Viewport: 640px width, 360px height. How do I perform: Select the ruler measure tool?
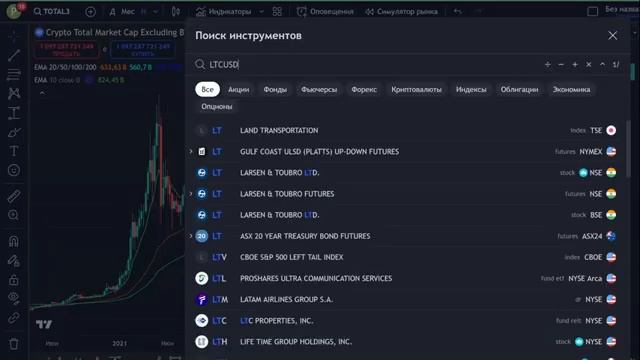[14, 196]
